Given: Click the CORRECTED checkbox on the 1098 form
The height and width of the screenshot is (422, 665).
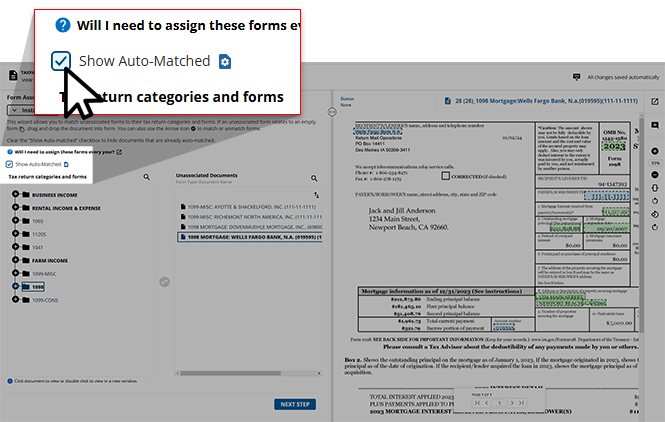Looking at the screenshot, I should (445, 176).
